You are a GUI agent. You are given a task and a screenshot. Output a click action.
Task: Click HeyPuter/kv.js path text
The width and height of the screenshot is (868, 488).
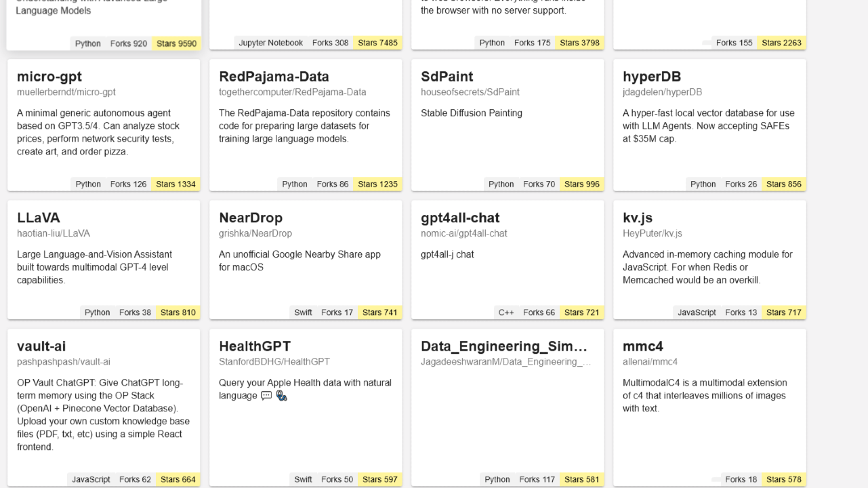(x=653, y=233)
